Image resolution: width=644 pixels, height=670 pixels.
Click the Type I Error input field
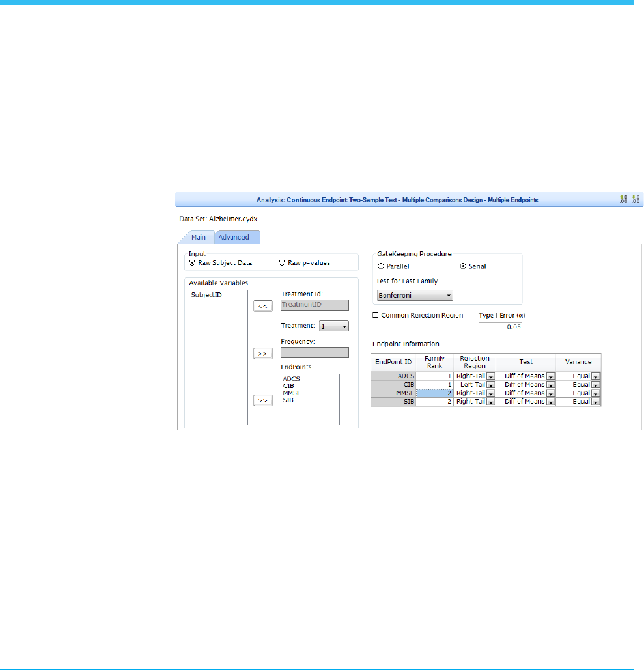pos(500,328)
